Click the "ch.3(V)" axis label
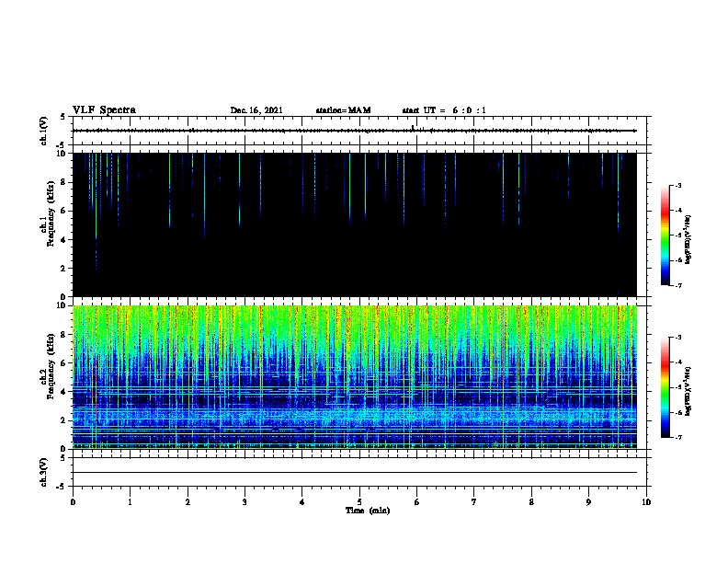Screen dimensions: 728x563 click(43, 473)
